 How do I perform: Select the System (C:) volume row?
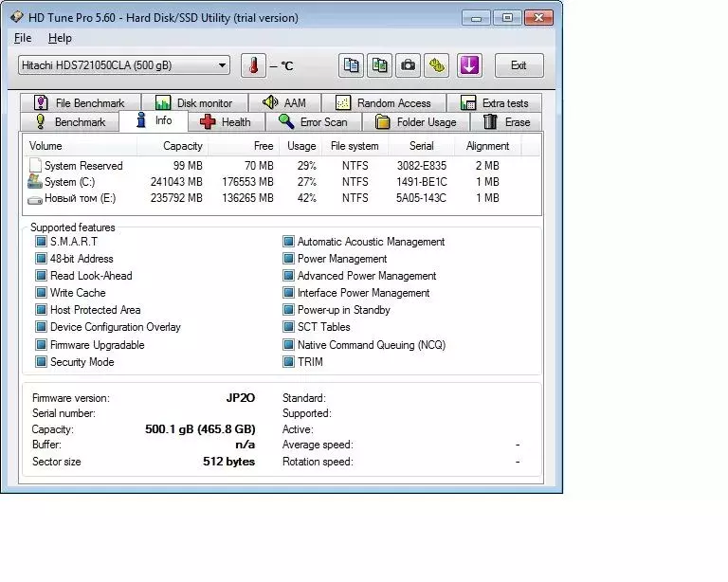(x=282, y=182)
